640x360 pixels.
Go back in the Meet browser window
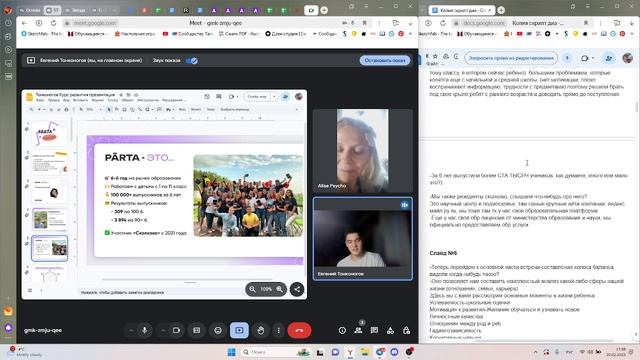click(24, 23)
